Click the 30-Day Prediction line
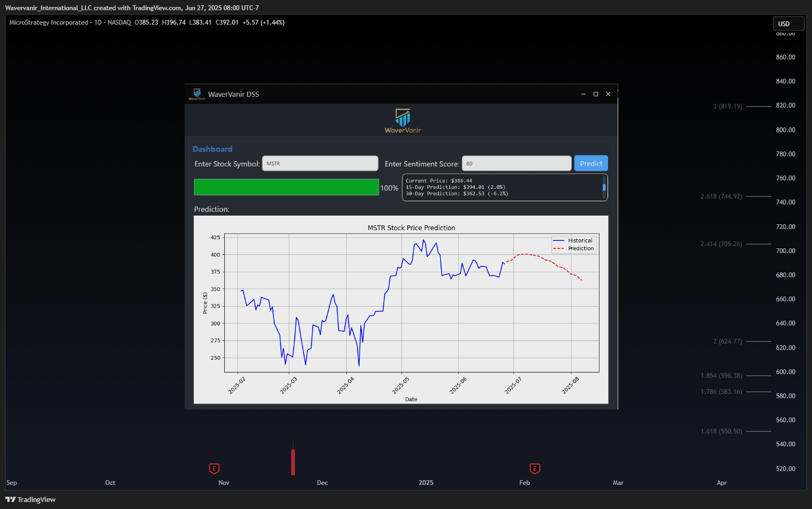The height and width of the screenshot is (509, 812). [457, 194]
